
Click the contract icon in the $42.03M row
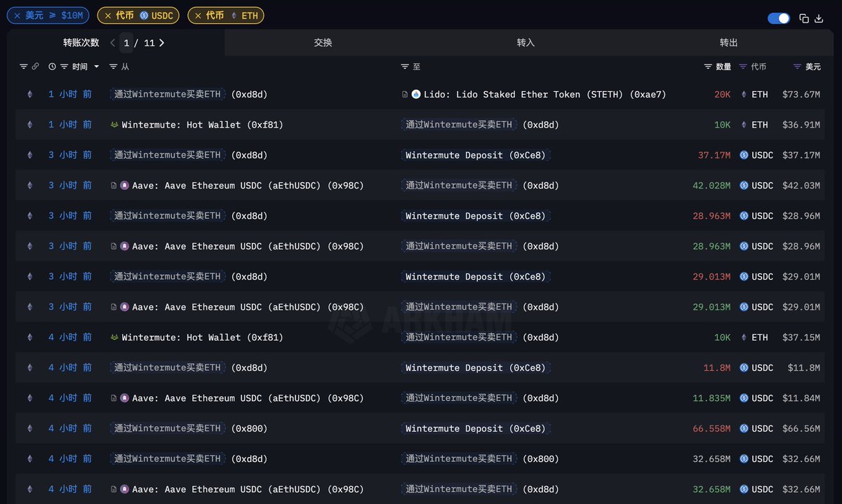point(114,186)
